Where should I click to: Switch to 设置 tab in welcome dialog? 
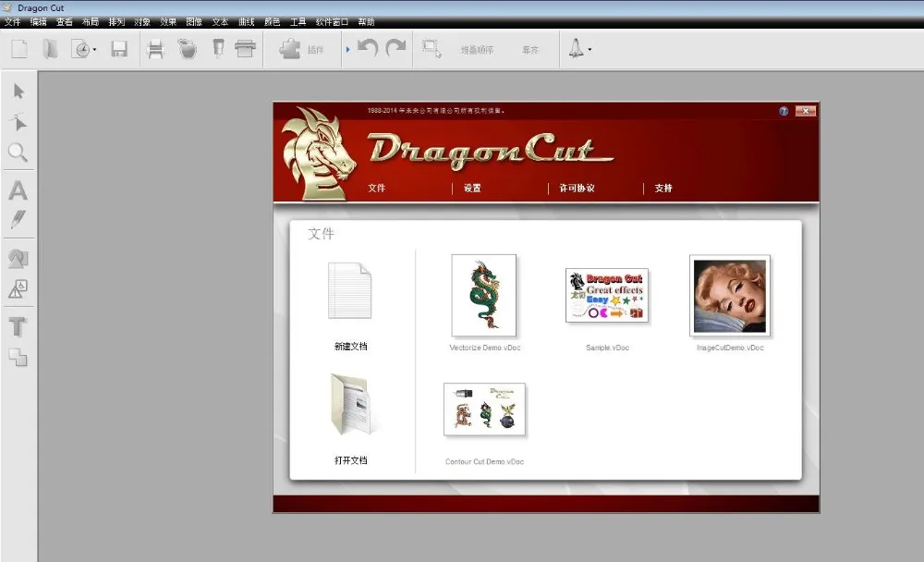click(472, 189)
